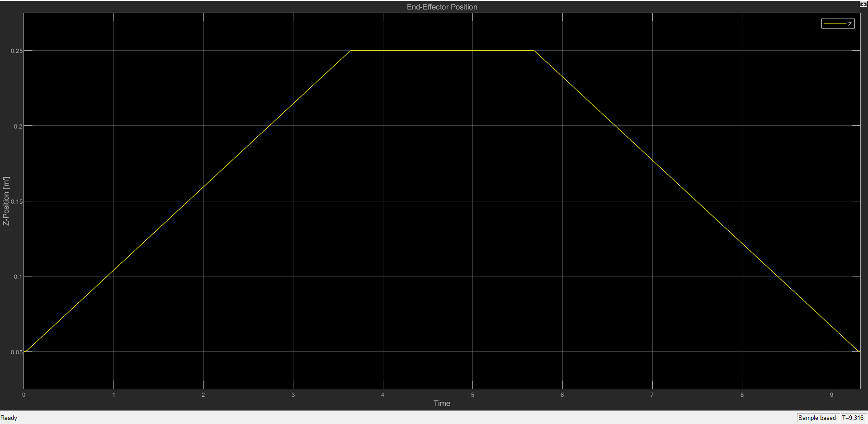Image resolution: width=868 pixels, height=424 pixels.
Task: Select the yellow line sample in legend
Action: coord(835,24)
